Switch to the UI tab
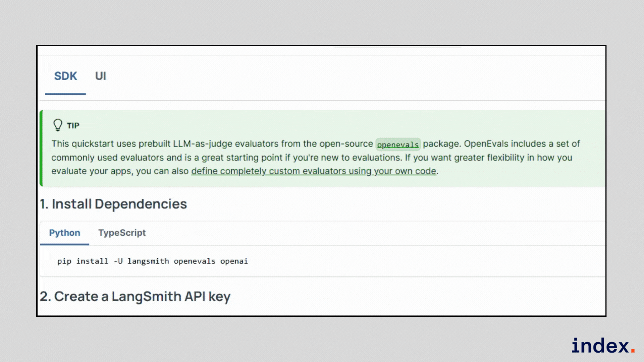Image resolution: width=644 pixels, height=362 pixels. pos(101,76)
